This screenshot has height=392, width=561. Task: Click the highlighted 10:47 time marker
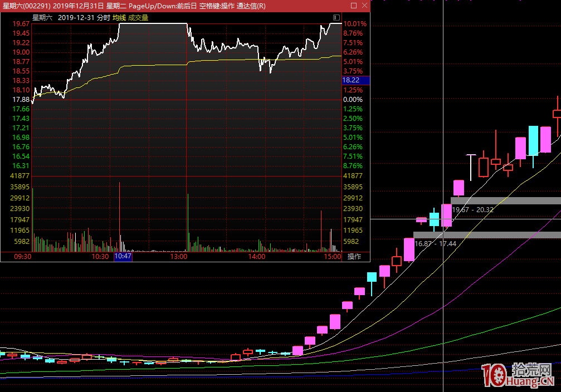click(123, 257)
